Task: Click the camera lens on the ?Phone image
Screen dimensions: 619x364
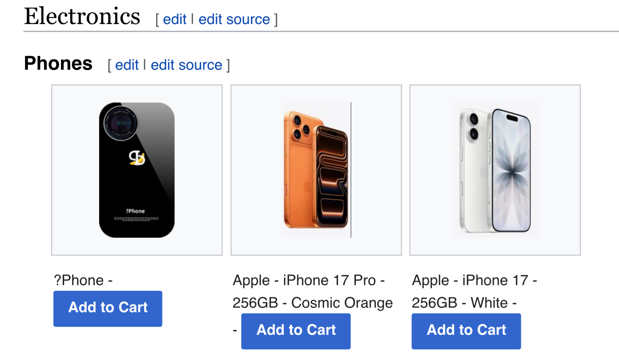Action: tap(121, 123)
